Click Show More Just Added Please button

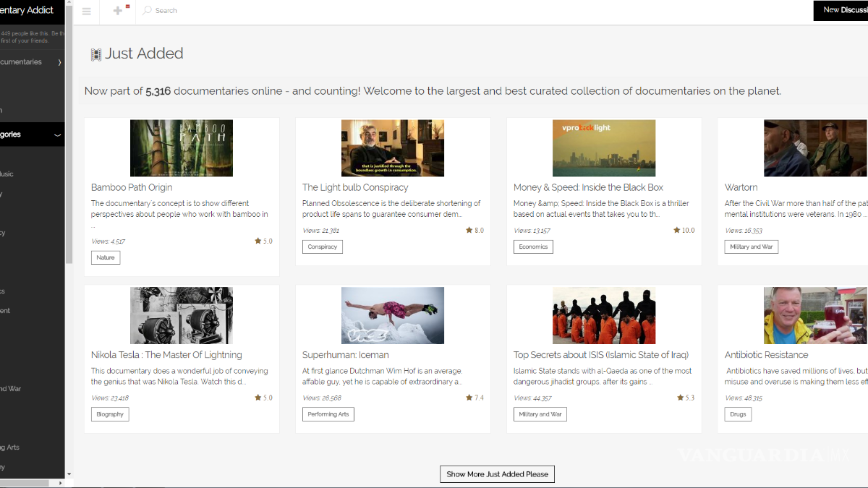(x=497, y=474)
